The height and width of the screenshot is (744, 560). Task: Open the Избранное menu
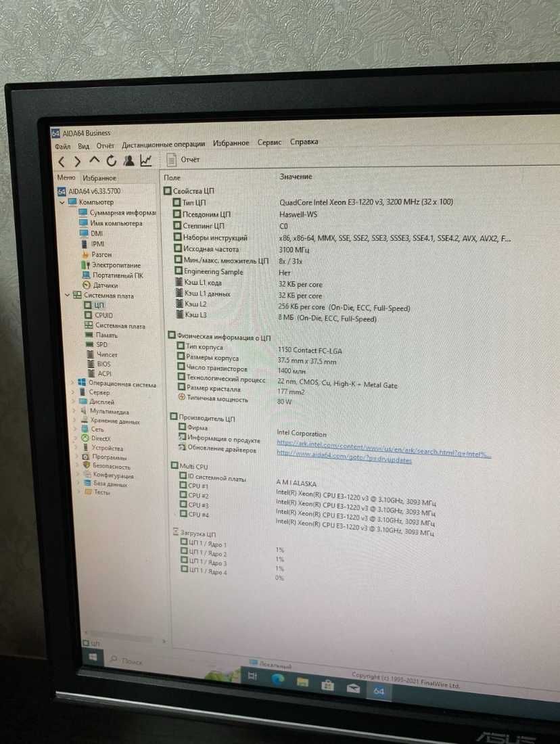click(x=231, y=143)
